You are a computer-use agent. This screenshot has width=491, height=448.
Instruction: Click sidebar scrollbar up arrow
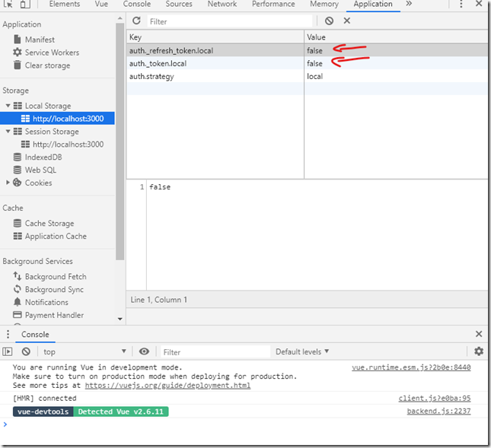(x=120, y=18)
